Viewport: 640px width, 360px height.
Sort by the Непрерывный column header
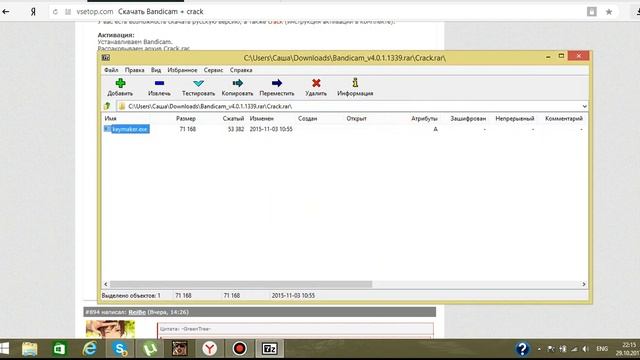coord(515,118)
